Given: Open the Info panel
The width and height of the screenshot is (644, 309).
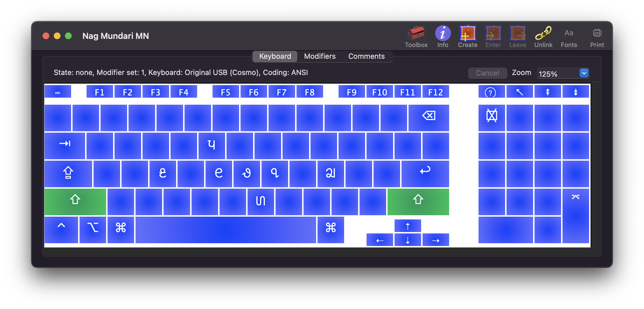Looking at the screenshot, I should pyautogui.click(x=443, y=36).
